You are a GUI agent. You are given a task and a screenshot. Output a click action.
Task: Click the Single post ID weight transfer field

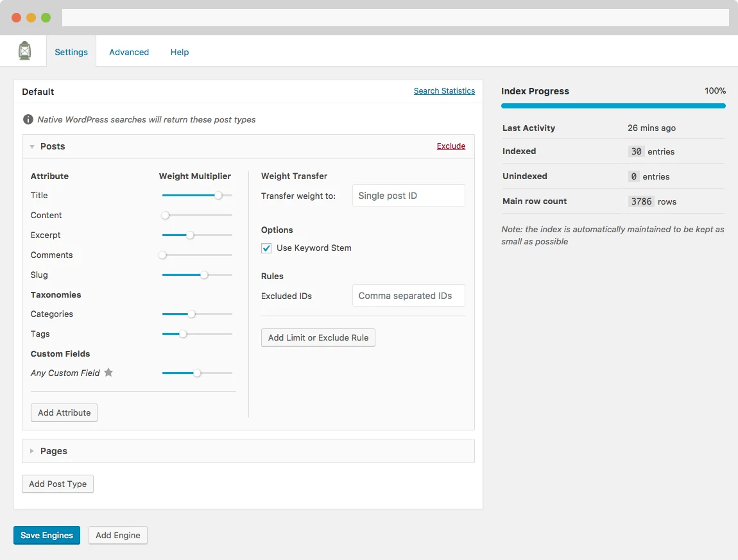click(x=408, y=195)
